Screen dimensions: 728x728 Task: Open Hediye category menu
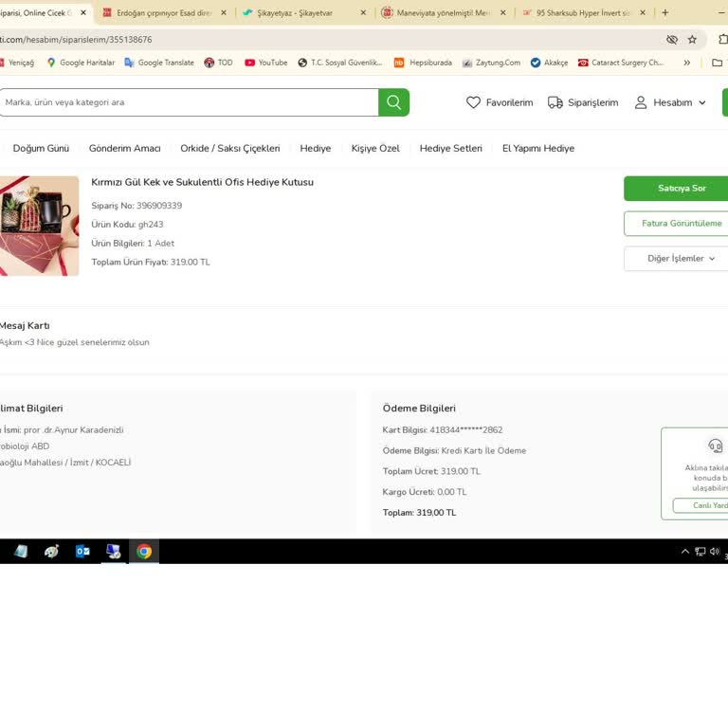point(316,148)
